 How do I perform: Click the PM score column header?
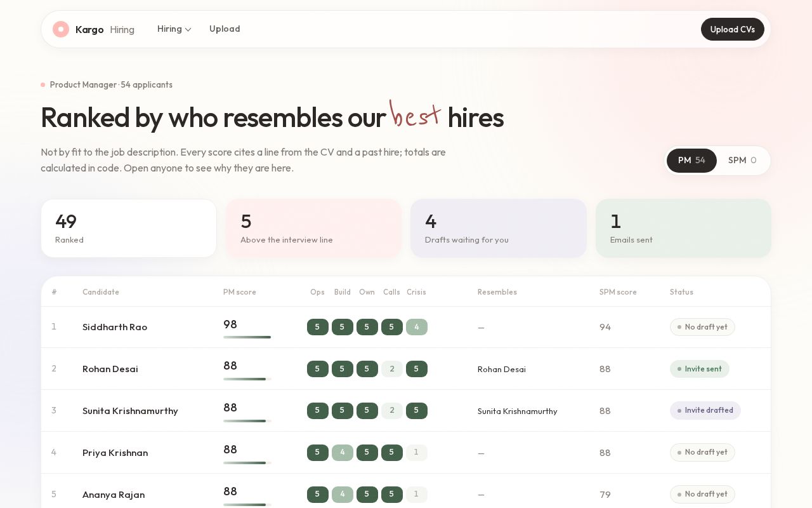[x=240, y=292]
